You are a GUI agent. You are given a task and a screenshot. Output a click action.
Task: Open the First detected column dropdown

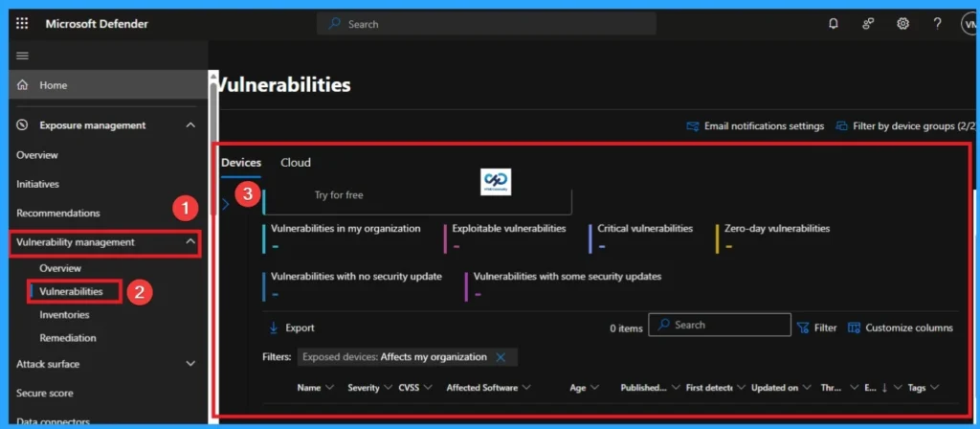pos(742,388)
